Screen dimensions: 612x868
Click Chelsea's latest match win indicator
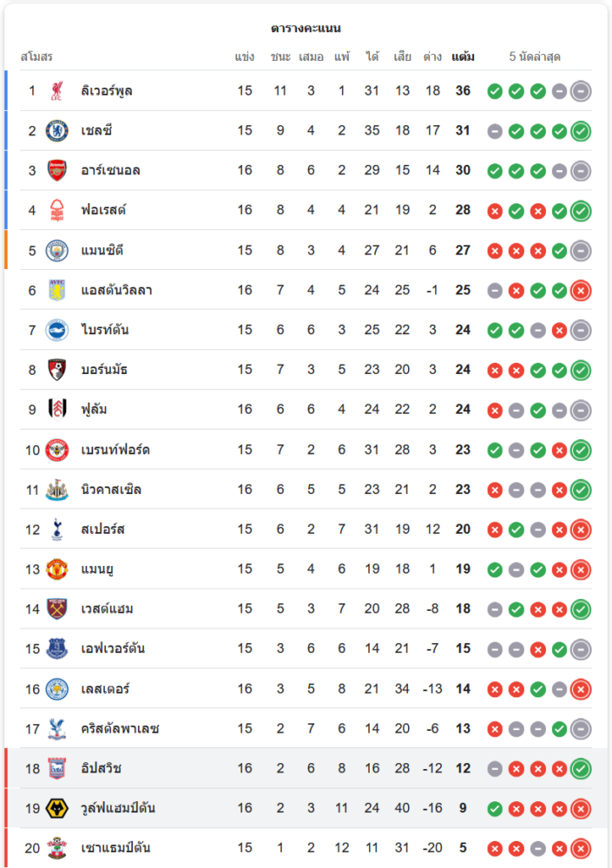pyautogui.click(x=581, y=131)
